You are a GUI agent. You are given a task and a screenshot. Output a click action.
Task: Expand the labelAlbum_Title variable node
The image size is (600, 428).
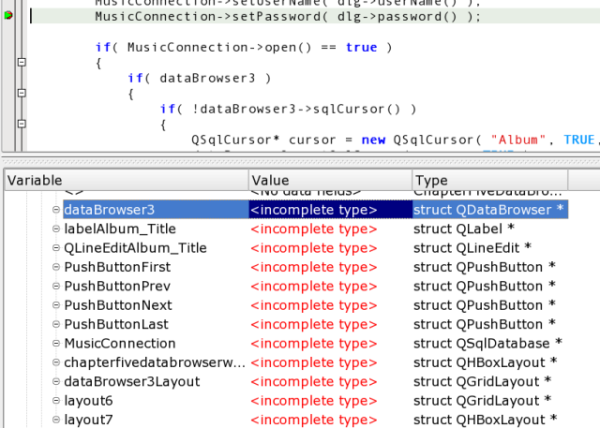click(x=56, y=229)
